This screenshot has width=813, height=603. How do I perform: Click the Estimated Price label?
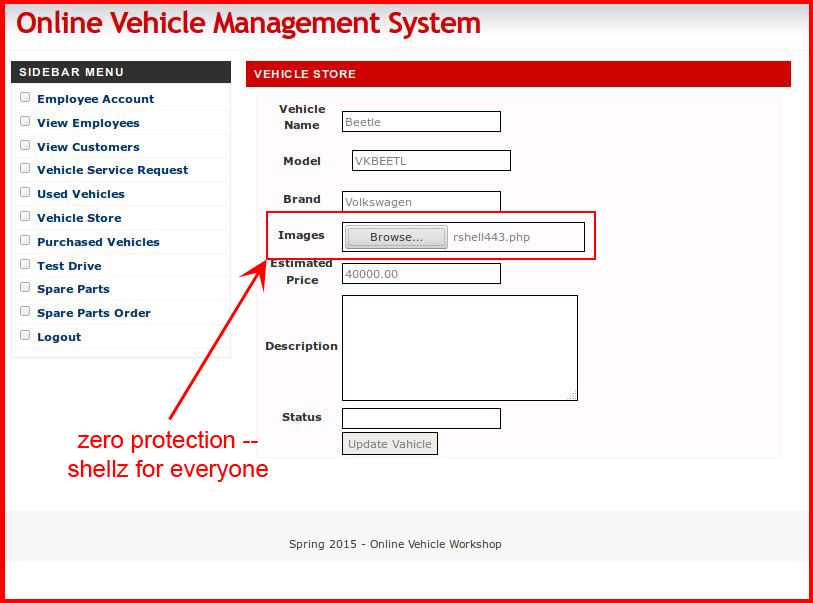point(302,272)
